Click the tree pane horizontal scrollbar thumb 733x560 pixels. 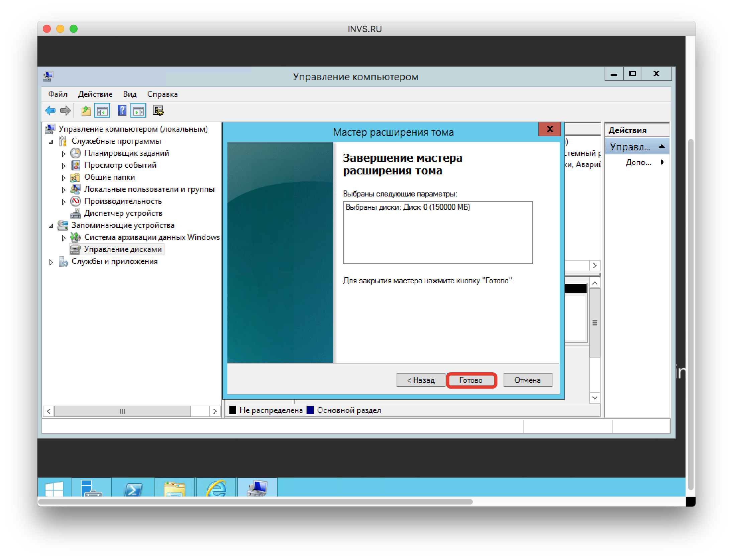pos(122,411)
